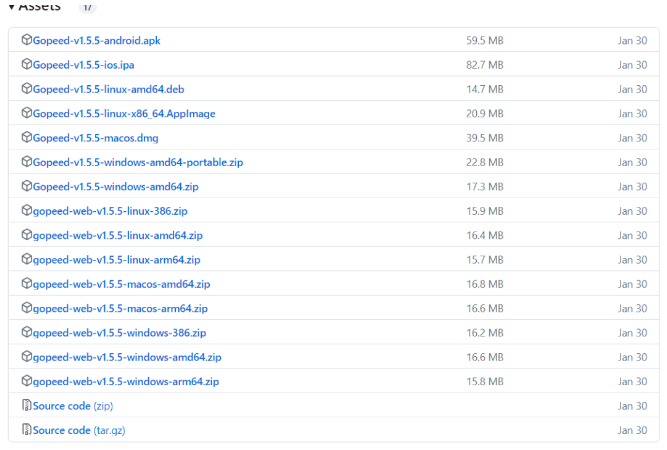Viewport: 667px width, 450px height.
Task: Click the 82.7 MB size of ios.ipa
Action: point(485,65)
